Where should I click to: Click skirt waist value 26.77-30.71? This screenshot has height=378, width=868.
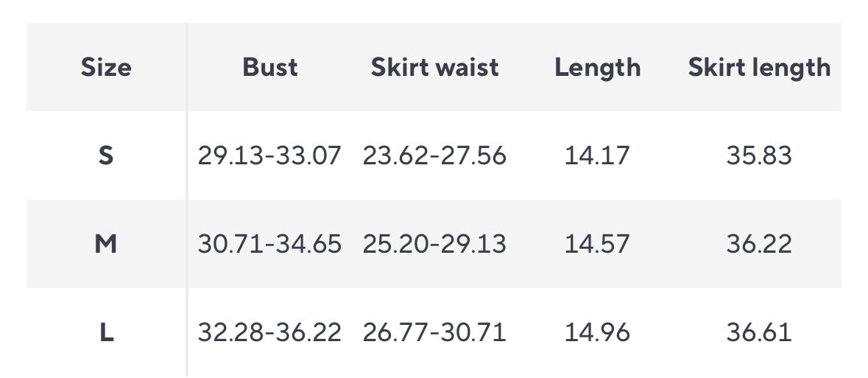434,332
